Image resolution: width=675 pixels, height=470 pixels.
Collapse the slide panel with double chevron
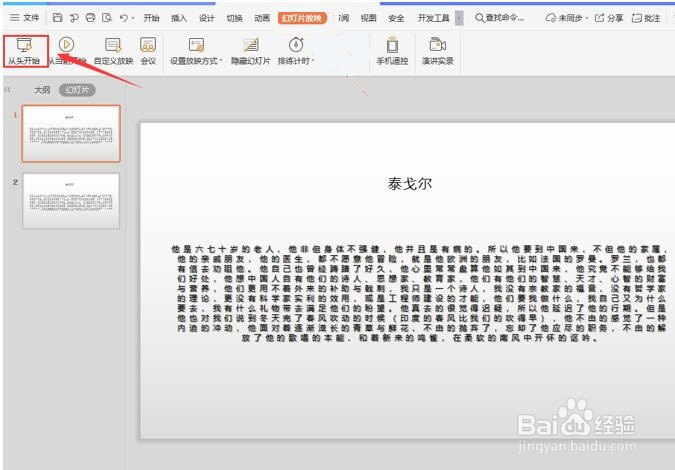pyautogui.click(x=7, y=90)
